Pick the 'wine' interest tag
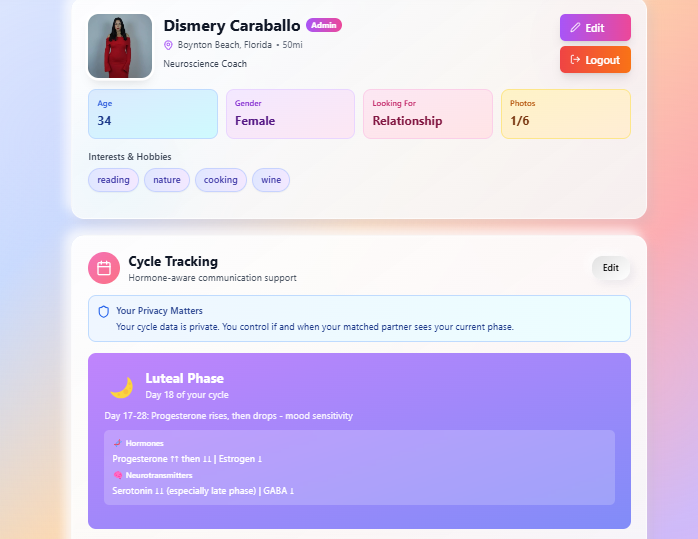 coord(271,180)
